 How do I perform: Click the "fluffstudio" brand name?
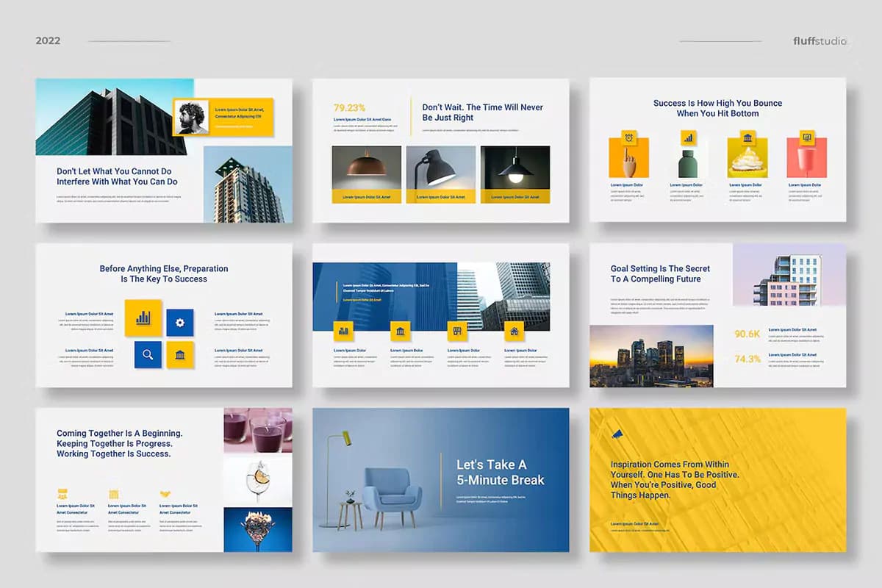click(x=820, y=41)
